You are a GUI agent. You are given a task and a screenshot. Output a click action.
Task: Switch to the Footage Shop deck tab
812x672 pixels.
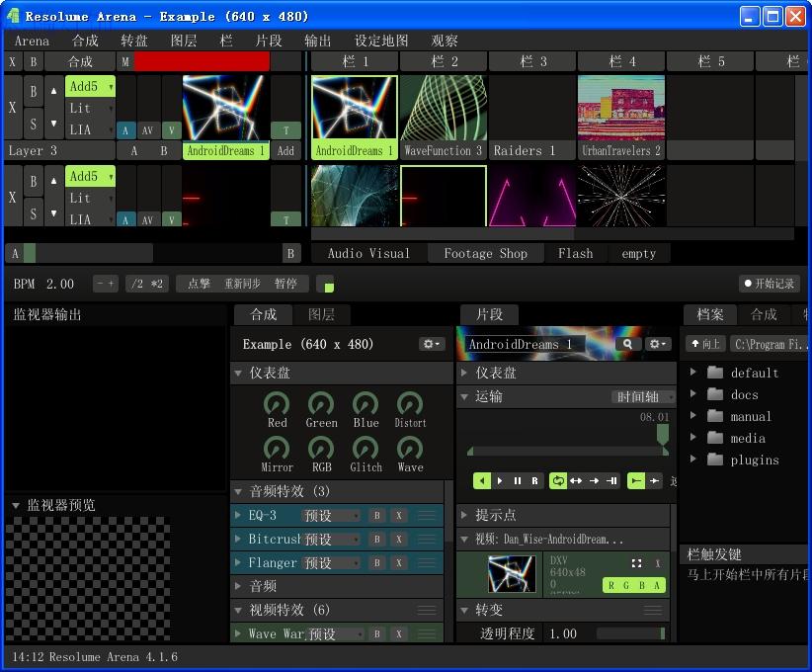coord(485,253)
